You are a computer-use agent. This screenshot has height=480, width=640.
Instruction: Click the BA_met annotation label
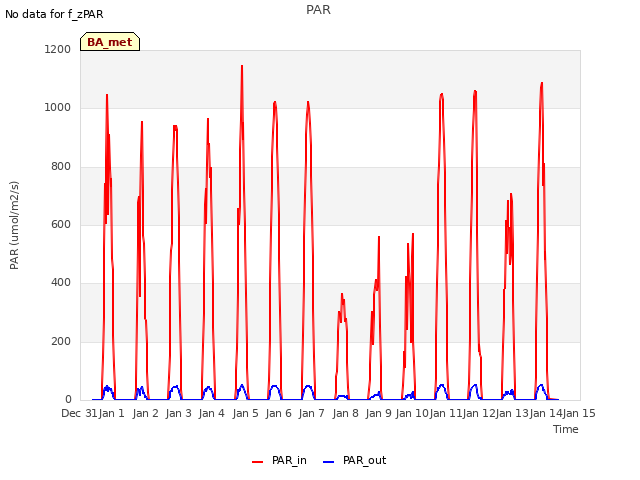pos(110,42)
